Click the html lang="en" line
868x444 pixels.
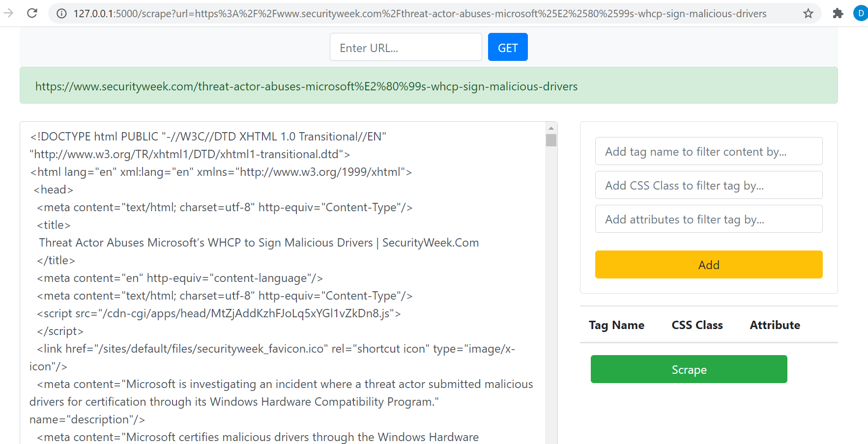(x=221, y=172)
